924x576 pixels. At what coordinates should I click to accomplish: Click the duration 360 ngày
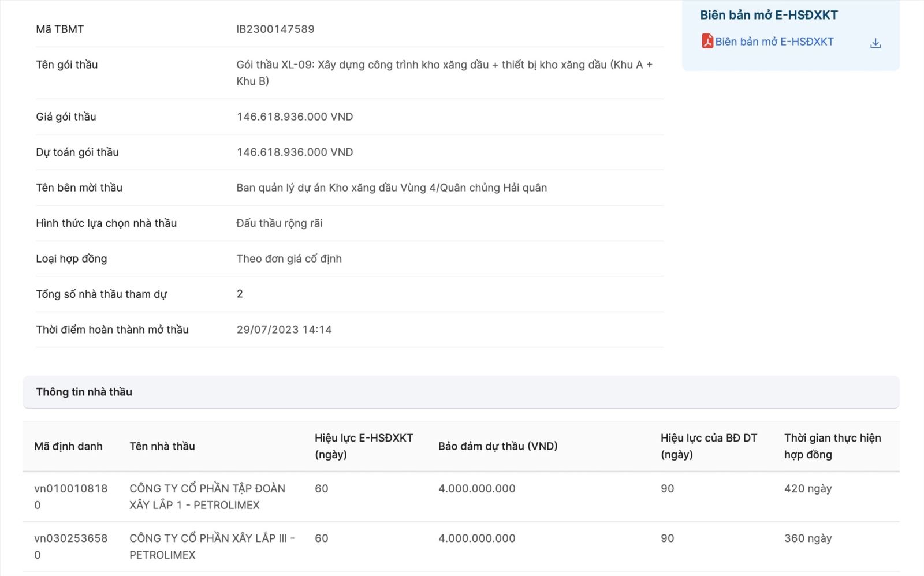click(808, 538)
